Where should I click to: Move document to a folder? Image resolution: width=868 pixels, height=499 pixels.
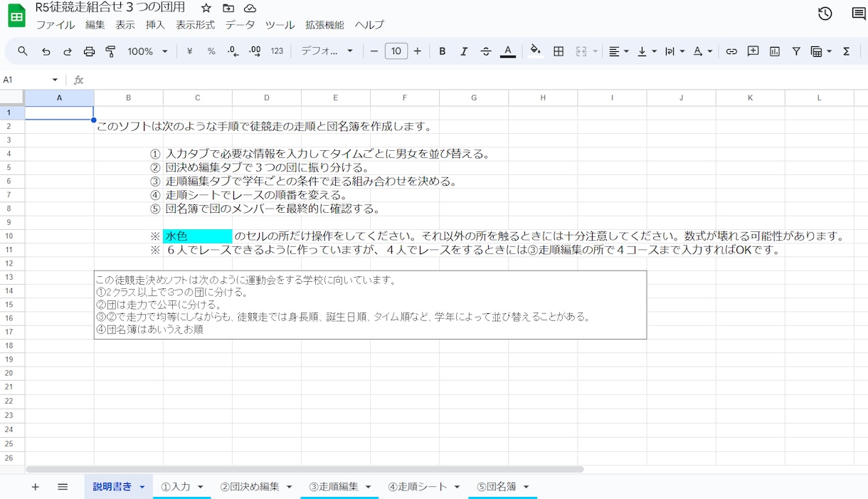click(x=228, y=8)
